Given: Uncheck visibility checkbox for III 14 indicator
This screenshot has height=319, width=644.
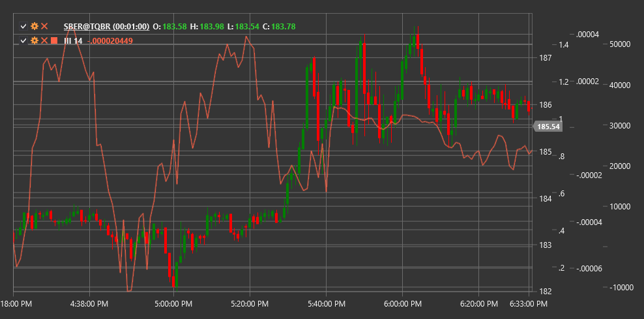Looking at the screenshot, I should pos(24,40).
